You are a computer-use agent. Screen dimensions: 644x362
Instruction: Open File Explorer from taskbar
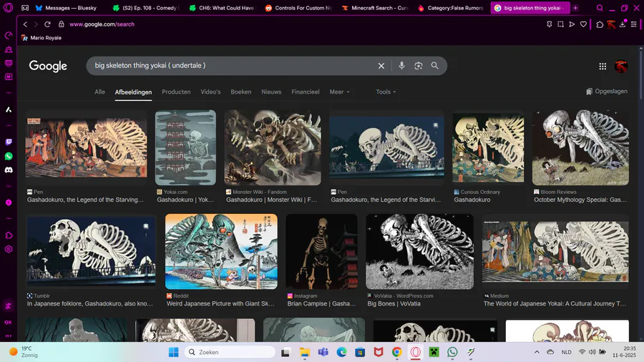tap(304, 352)
